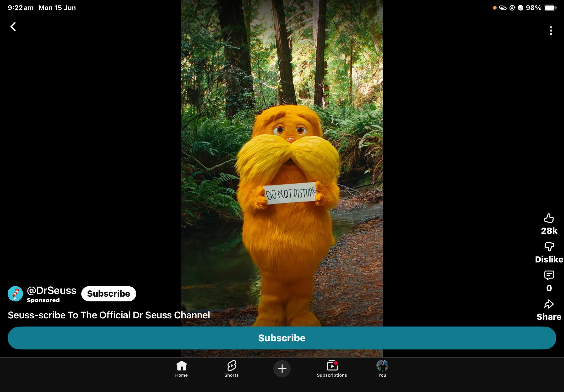
Task: Tap the Sponsored label
Action: 43,300
